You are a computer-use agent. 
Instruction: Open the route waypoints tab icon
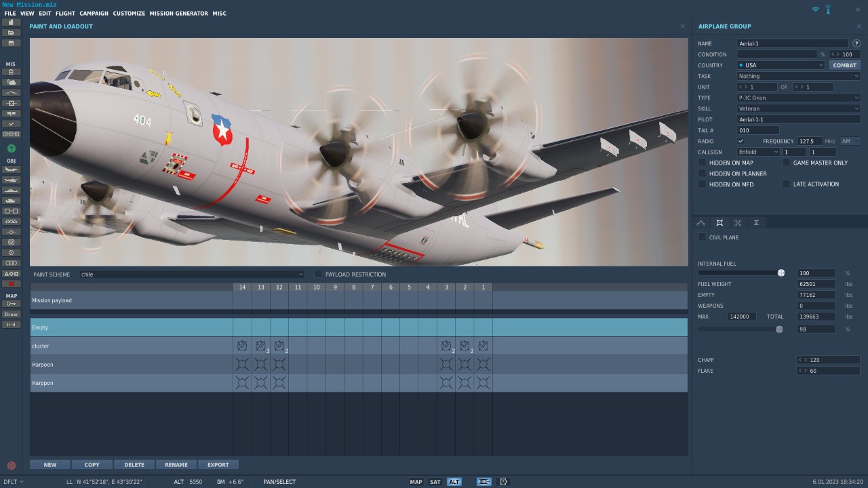(701, 223)
